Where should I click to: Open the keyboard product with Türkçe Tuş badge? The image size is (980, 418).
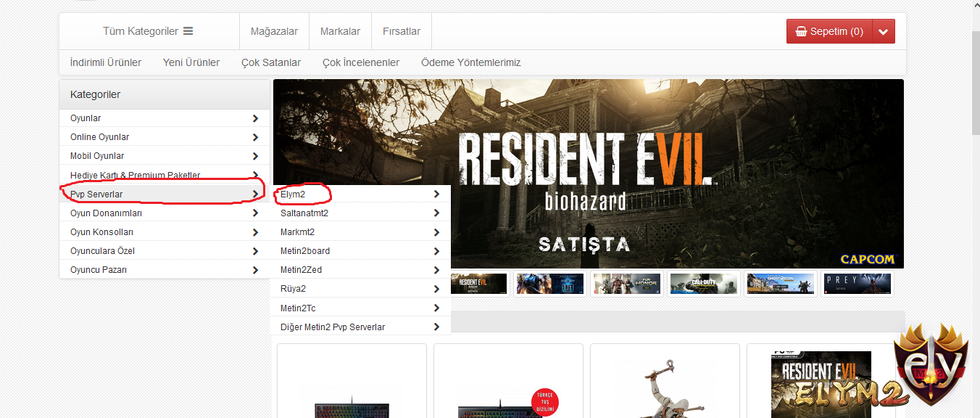[x=508, y=381]
